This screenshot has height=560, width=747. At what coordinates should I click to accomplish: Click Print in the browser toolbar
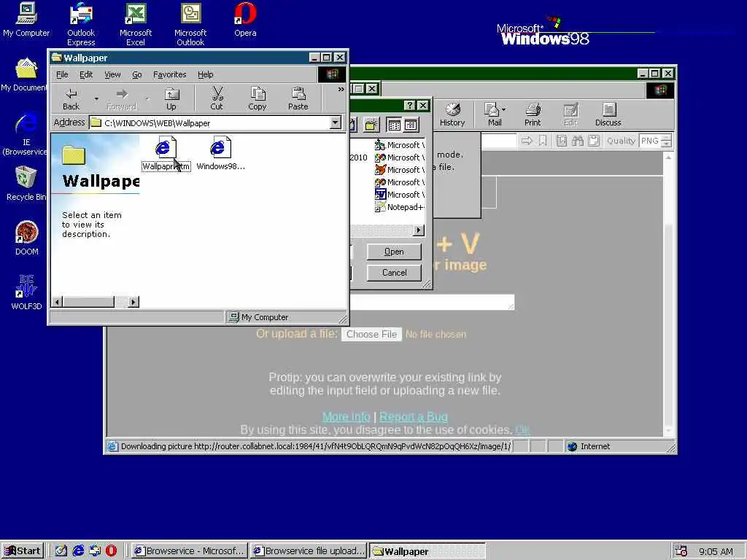click(x=533, y=114)
